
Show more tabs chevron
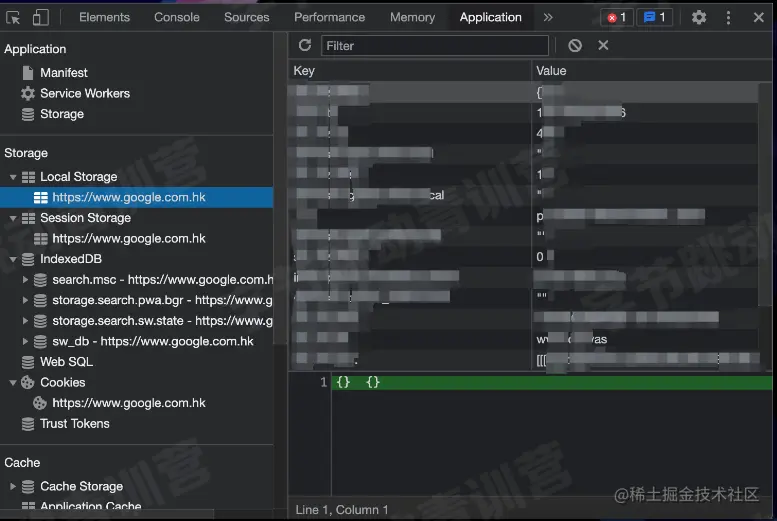tap(548, 17)
